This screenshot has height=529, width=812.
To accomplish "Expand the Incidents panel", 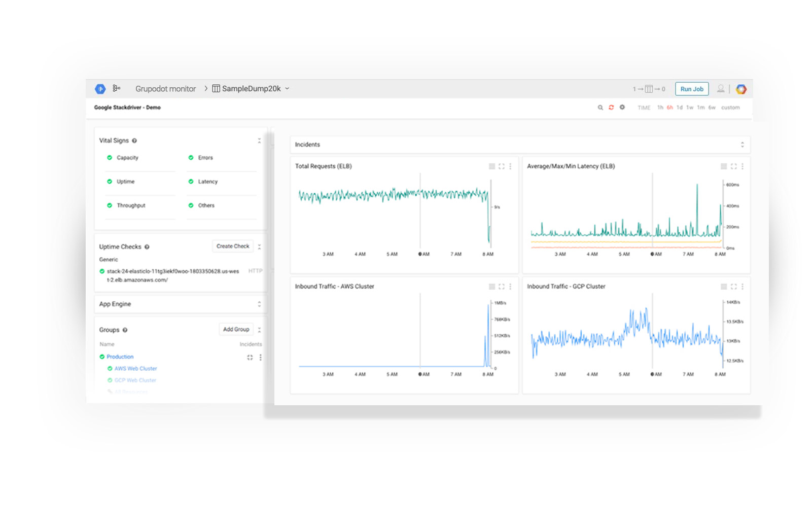I will (743, 145).
